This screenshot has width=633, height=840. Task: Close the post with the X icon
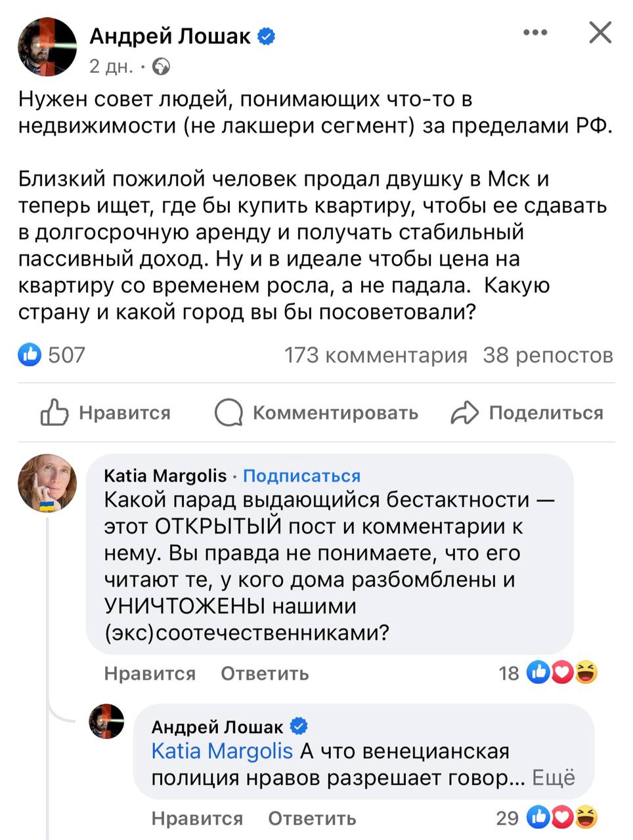[600, 32]
